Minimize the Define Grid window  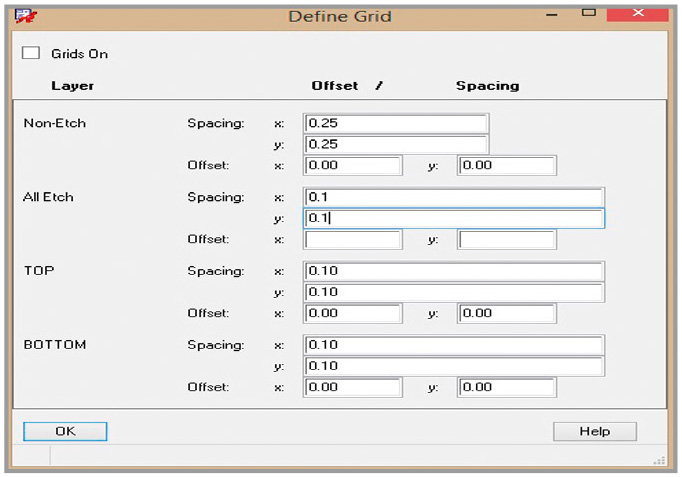point(552,15)
